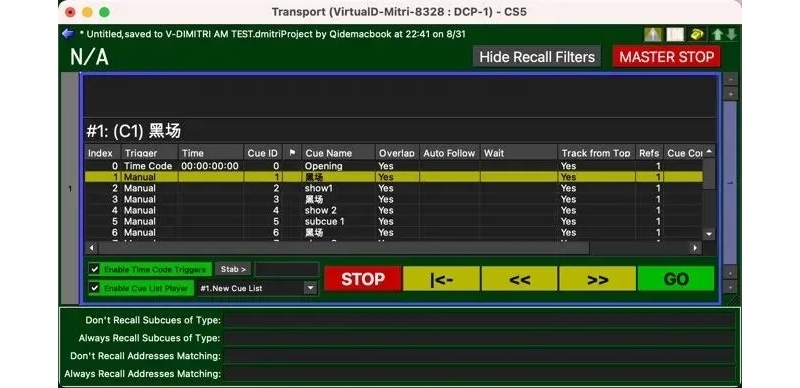Click the green down arrow icon
Screen dimensions: 800x388
(731, 34)
